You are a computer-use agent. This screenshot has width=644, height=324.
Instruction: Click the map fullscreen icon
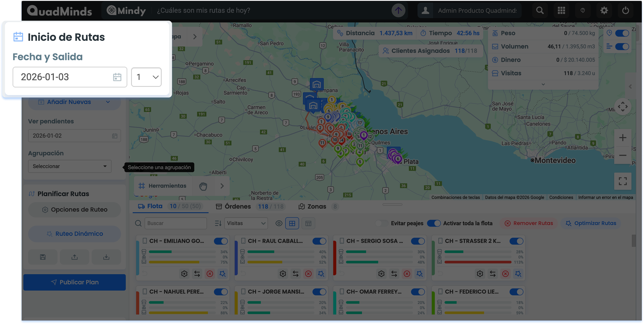click(x=622, y=181)
